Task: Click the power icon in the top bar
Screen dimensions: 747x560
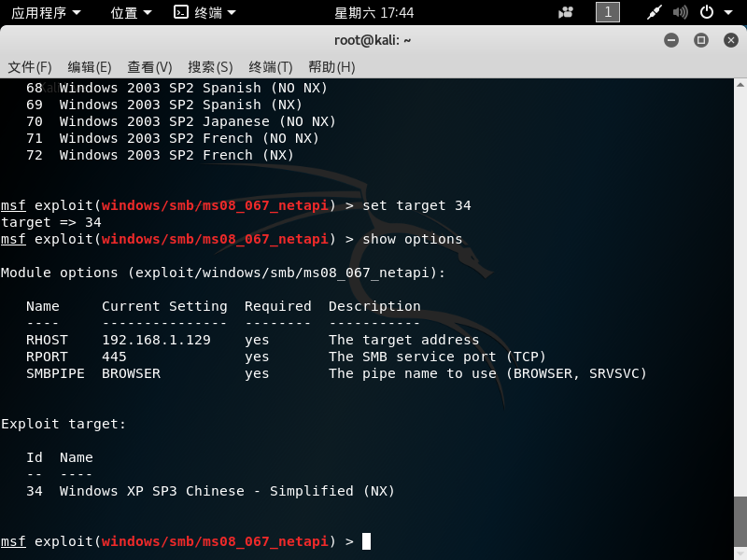Action: (x=707, y=12)
